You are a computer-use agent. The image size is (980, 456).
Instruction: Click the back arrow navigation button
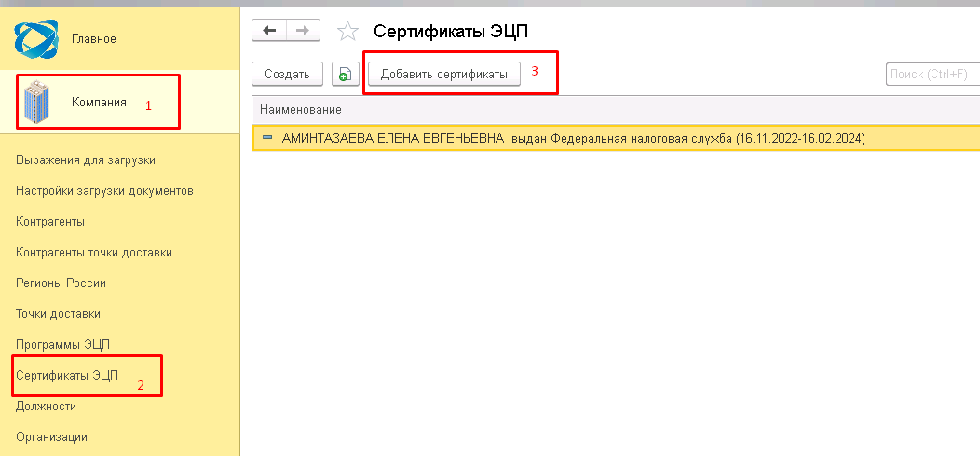[x=270, y=31]
